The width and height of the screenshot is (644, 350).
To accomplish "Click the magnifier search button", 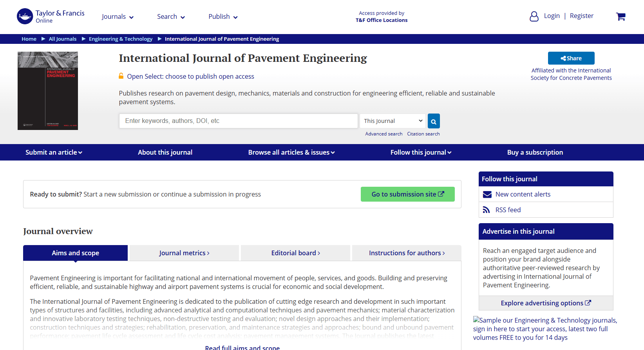I will (434, 121).
